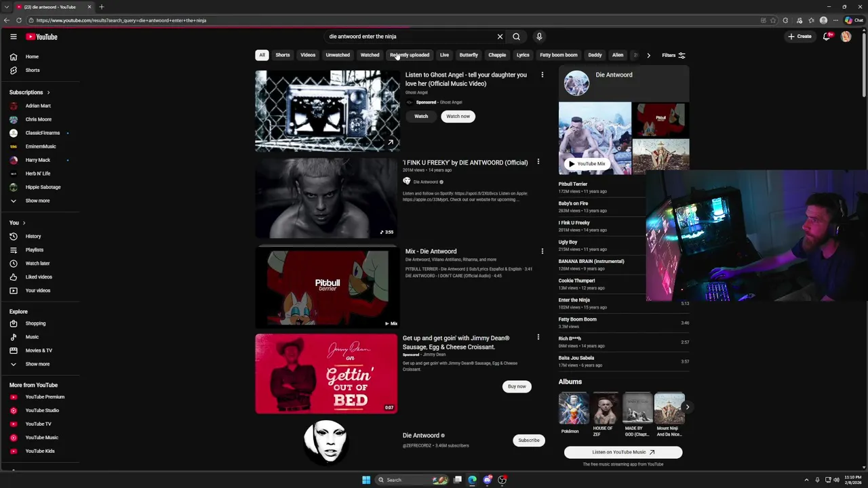Click the Create button
The image size is (868, 488).
(800, 37)
